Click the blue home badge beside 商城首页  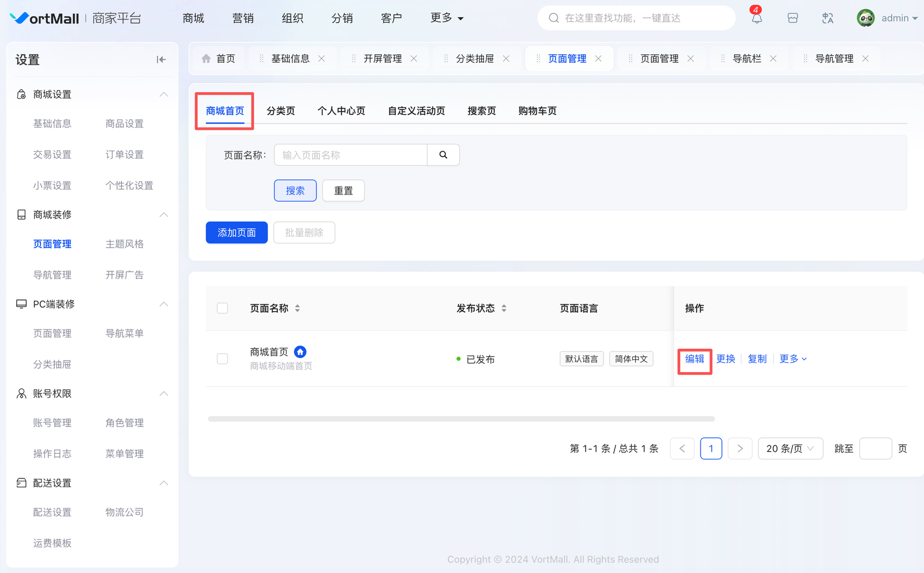pyautogui.click(x=300, y=351)
